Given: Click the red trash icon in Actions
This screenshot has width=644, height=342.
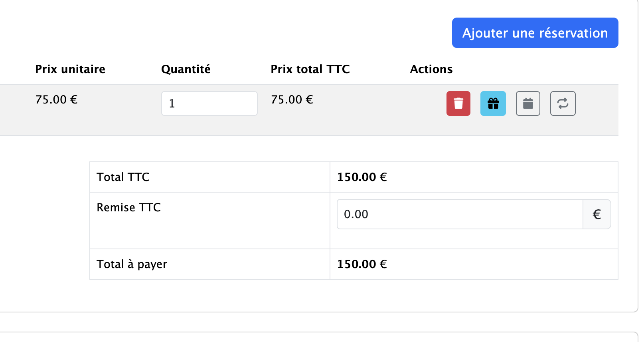Looking at the screenshot, I should tap(458, 103).
